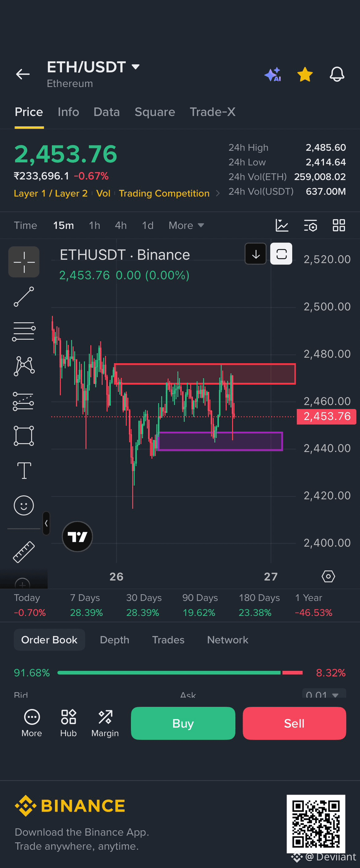Switch to the Depth tab
Viewport: 360px width, 868px height.
(114, 640)
